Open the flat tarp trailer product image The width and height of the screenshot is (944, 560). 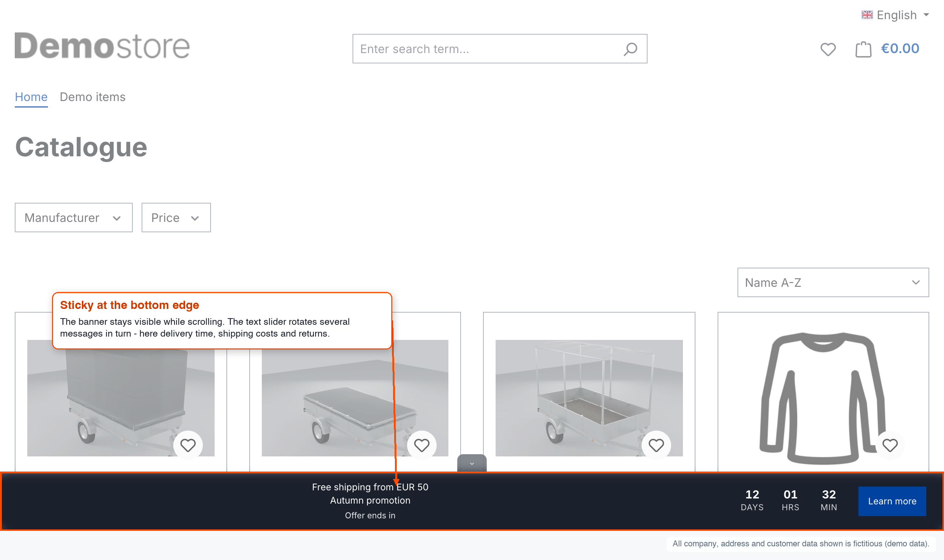(x=355, y=398)
